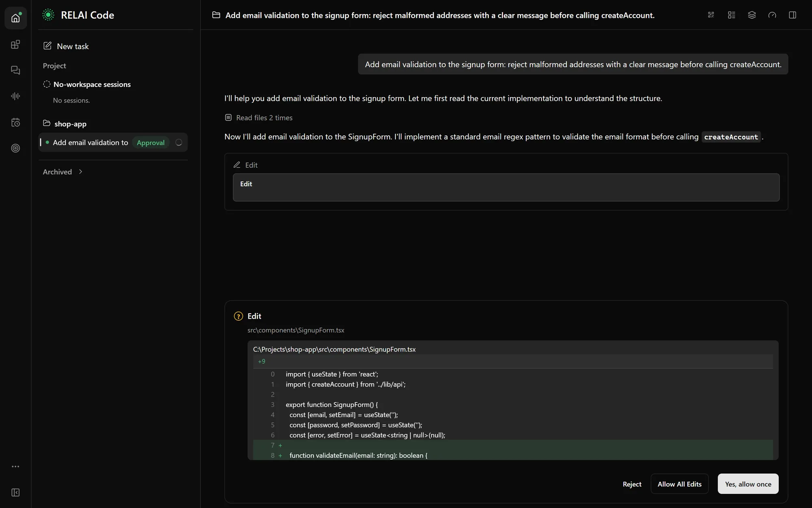
Task: Open the shop-app project folder
Action: tap(65, 124)
